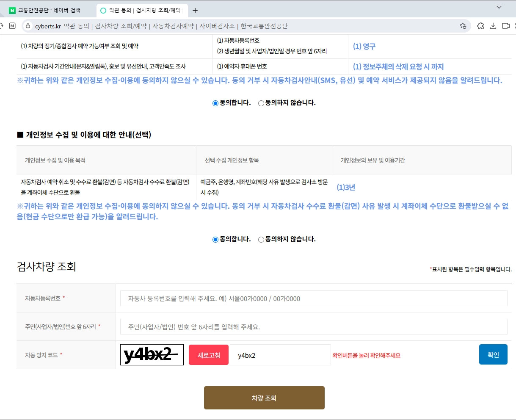Click the Downloads icon in browser toolbar
The width and height of the screenshot is (516, 420).
pos(493,25)
